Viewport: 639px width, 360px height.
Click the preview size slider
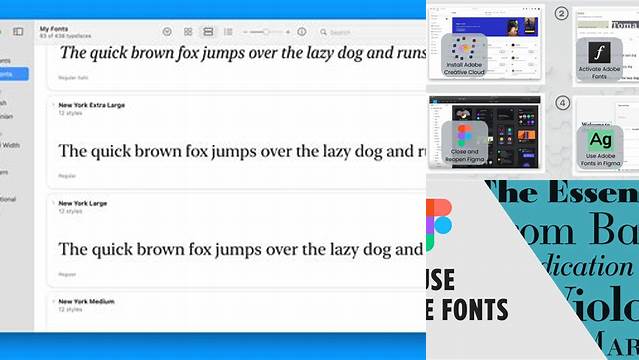265,32
